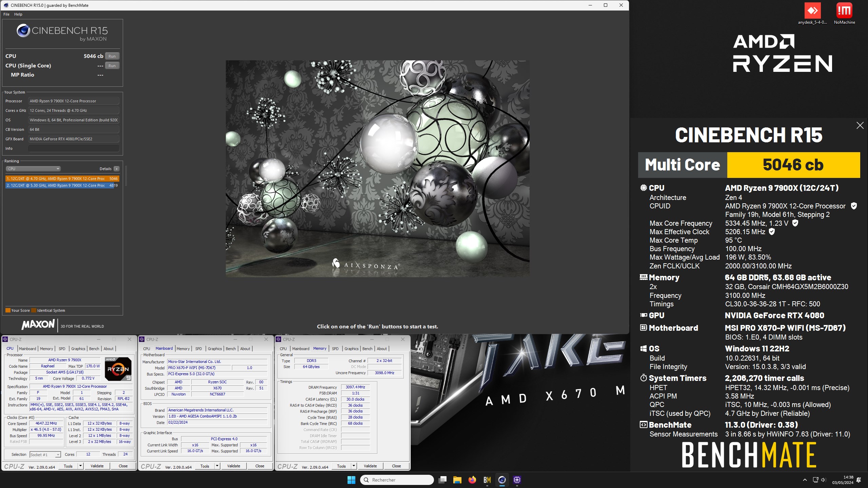Click the BIOS version 1.E0 AGESA field
This screenshot has width=868, height=488.
218,416
